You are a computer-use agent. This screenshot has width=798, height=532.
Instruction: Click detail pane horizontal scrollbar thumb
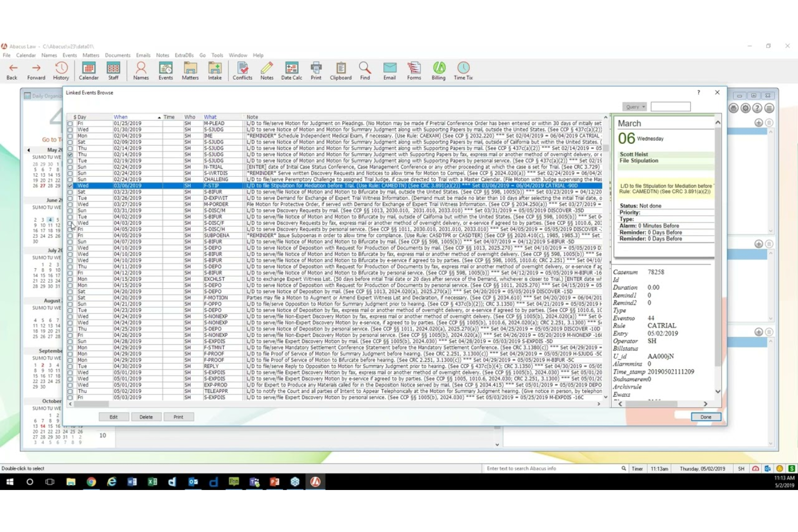tap(651, 404)
